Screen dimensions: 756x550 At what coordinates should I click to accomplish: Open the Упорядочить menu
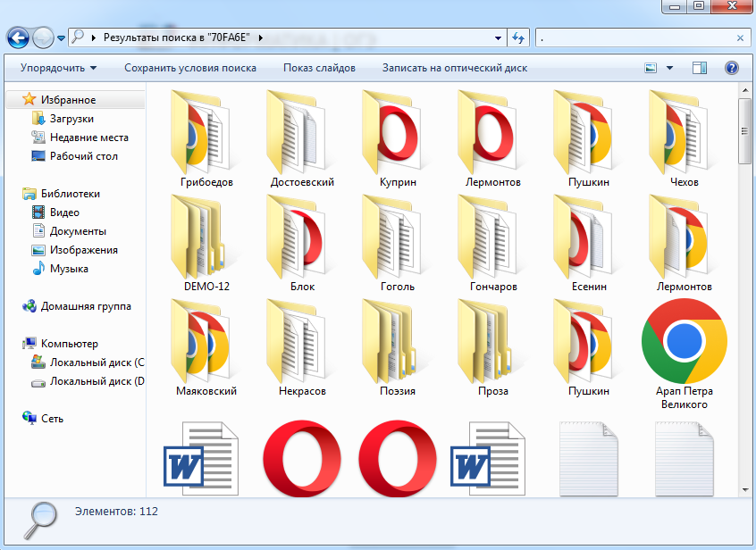click(58, 68)
